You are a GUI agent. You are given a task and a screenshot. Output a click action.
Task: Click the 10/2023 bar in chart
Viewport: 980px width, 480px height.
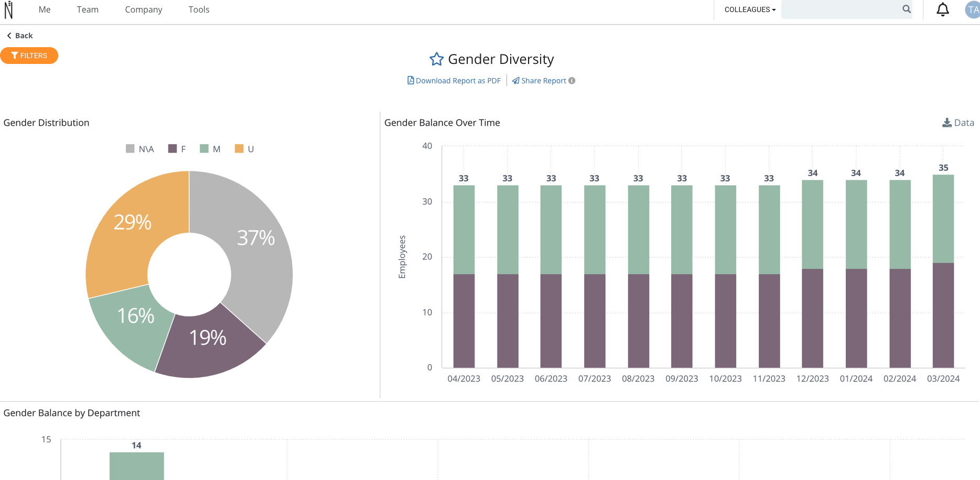[725, 277]
